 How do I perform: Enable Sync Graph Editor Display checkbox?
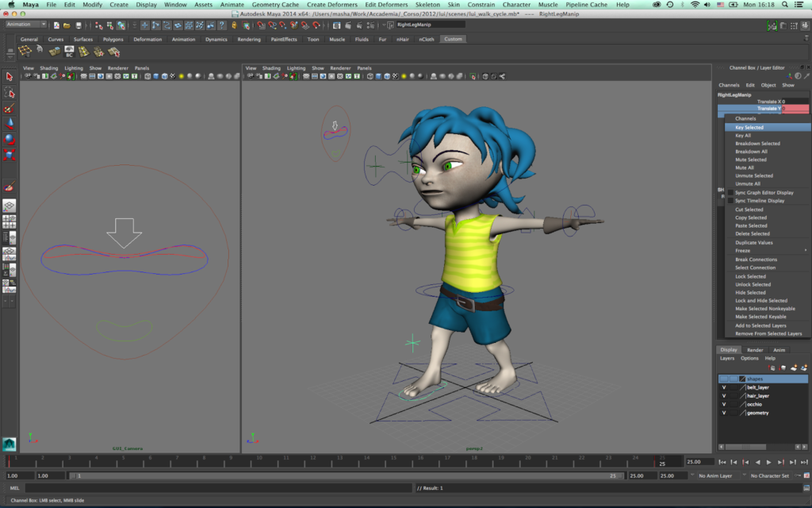tap(730, 193)
